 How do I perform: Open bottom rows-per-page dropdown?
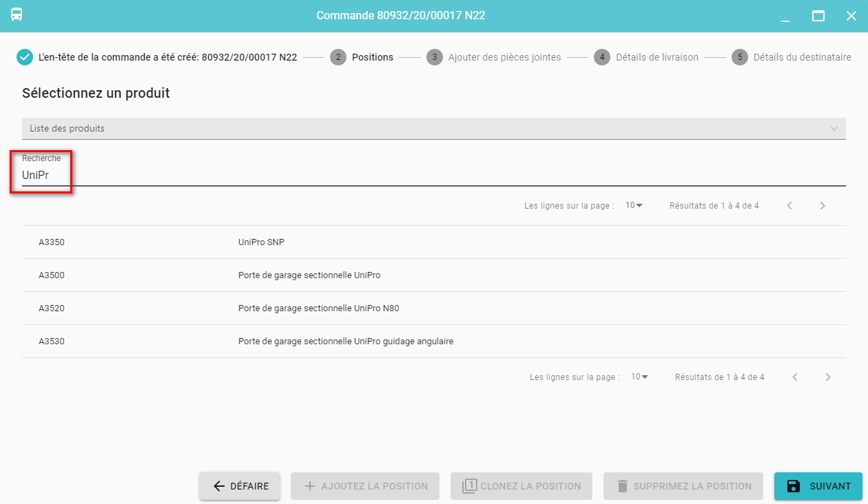(x=639, y=377)
